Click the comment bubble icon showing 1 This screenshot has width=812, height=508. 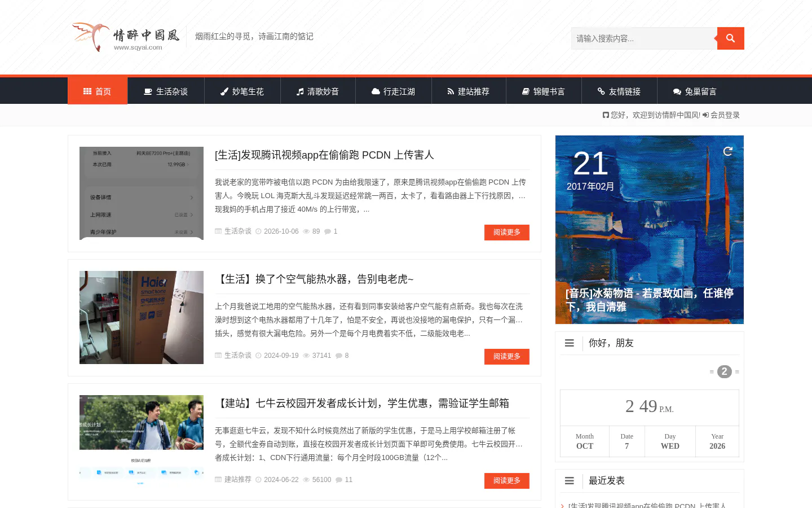(328, 231)
